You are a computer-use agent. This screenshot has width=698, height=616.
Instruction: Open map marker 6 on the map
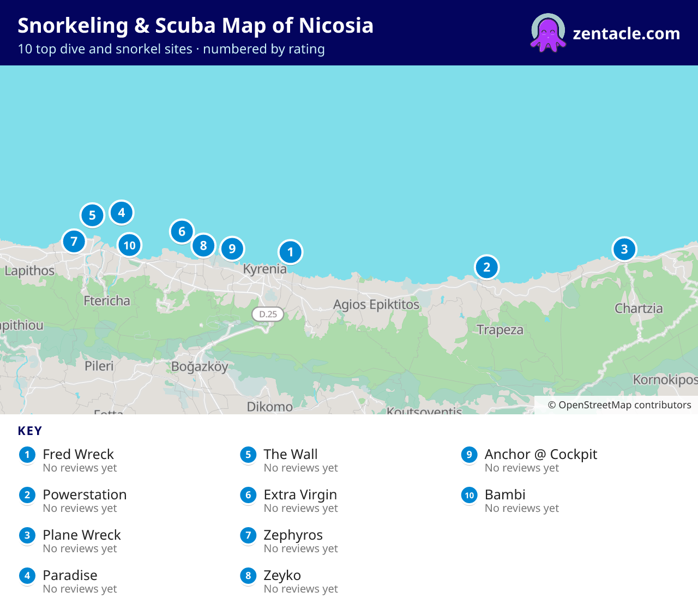click(182, 231)
